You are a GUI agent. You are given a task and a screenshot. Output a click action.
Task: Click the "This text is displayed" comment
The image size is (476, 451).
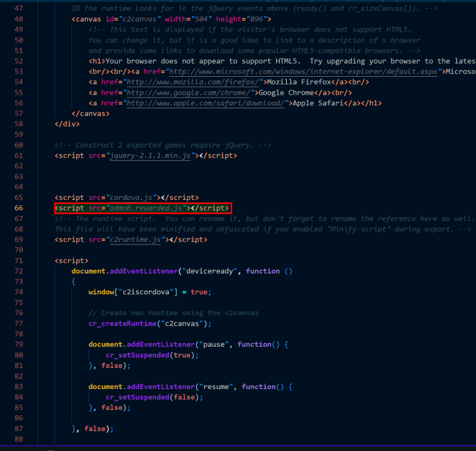tap(250, 29)
